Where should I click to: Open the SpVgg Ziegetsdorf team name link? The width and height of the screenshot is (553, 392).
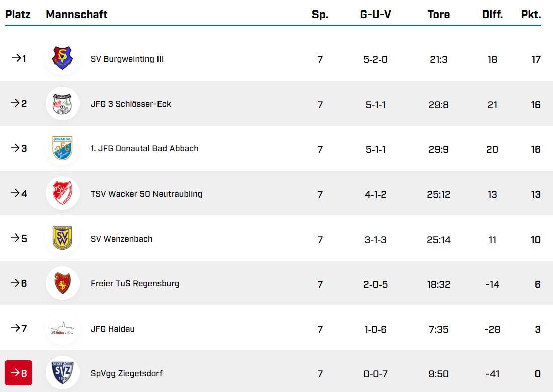click(x=126, y=373)
